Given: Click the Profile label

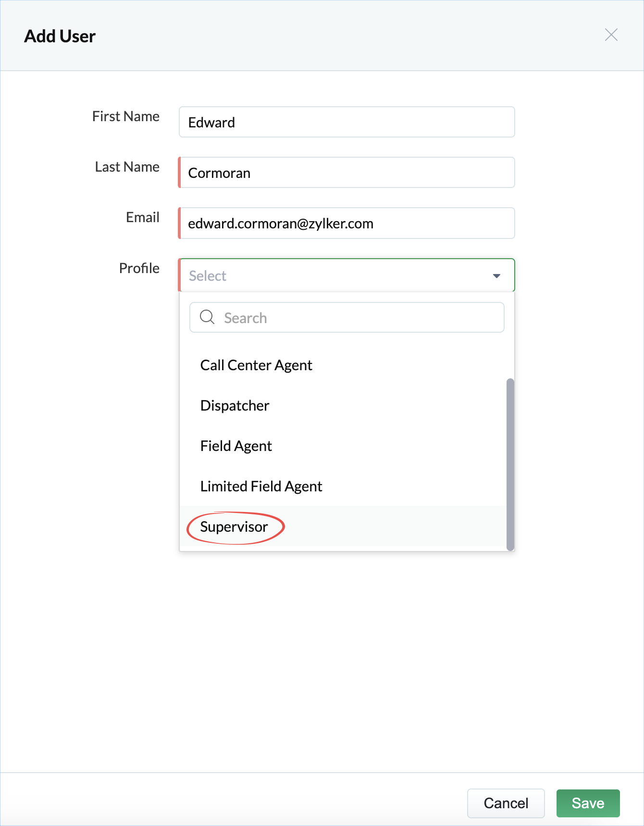Looking at the screenshot, I should [139, 268].
